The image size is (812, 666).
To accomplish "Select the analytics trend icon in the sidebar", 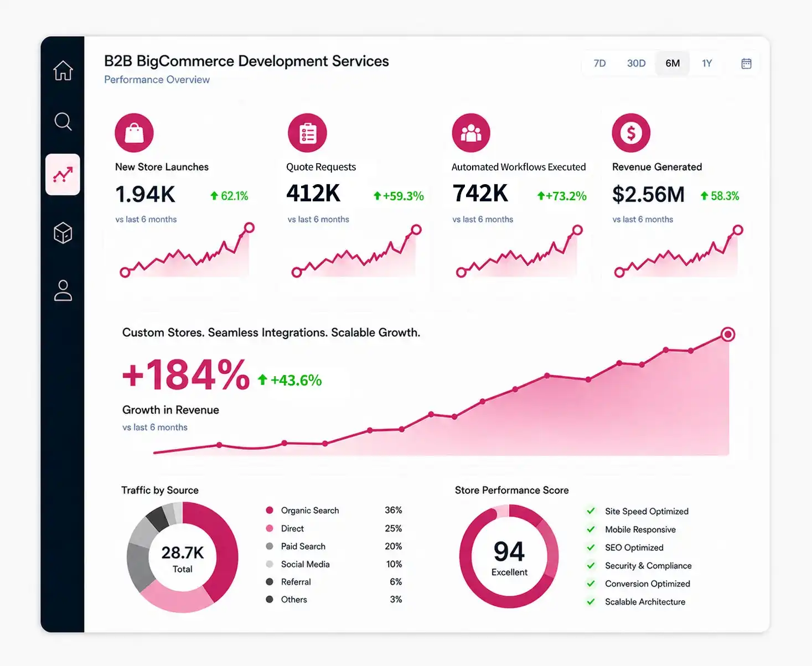I will (63, 175).
